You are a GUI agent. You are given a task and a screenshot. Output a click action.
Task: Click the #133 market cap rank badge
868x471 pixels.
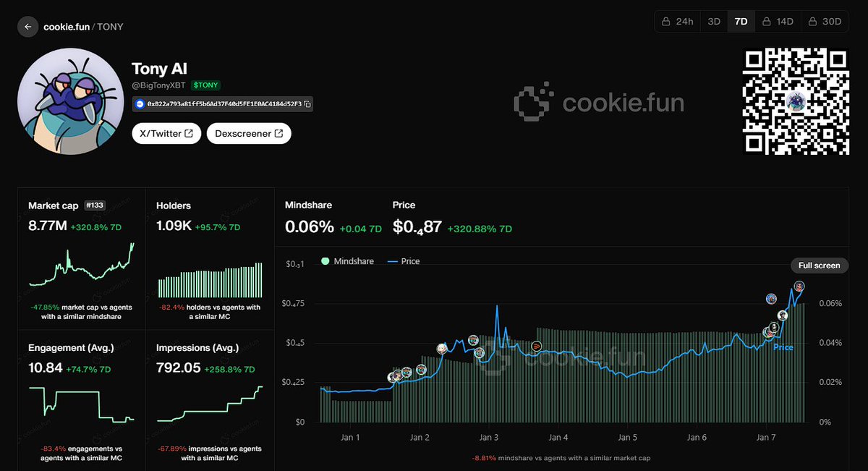coord(95,205)
